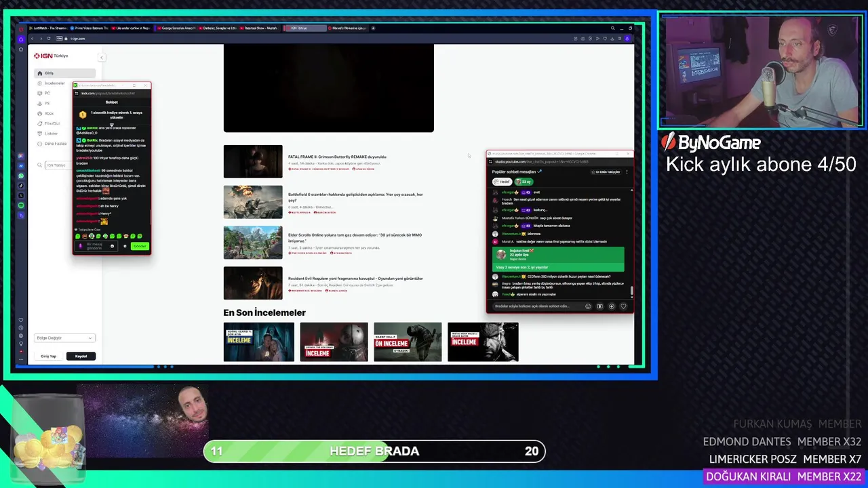Open TikTok in the Opera sidebar
The height and width of the screenshot is (488, 868).
21,186
